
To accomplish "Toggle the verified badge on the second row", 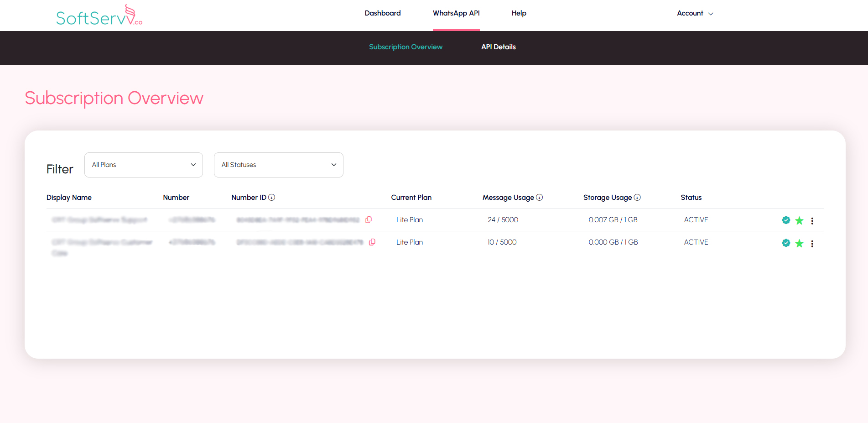I will [786, 243].
